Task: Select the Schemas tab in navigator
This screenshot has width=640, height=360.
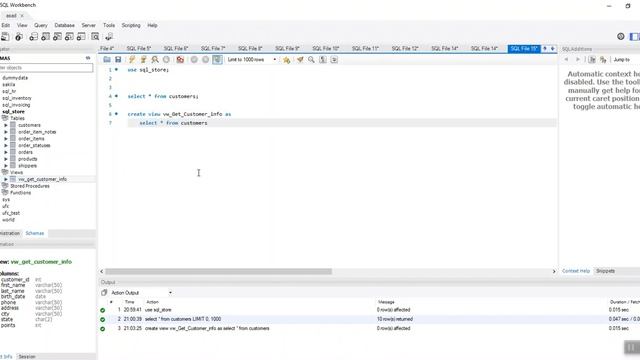Action: [35, 233]
